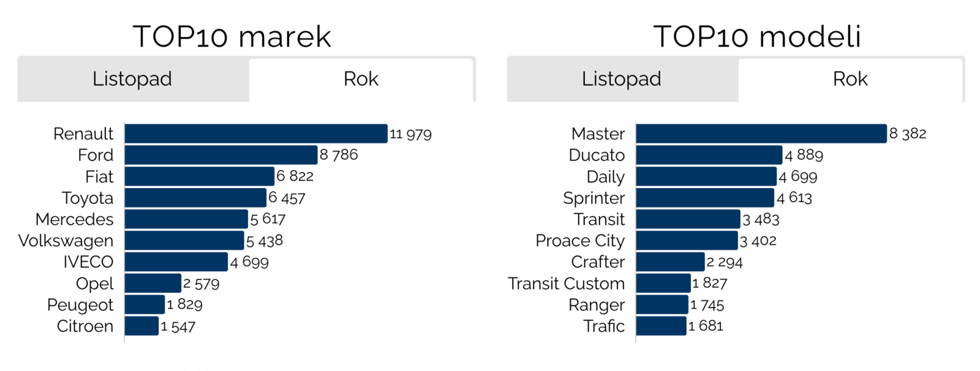The width and height of the screenshot is (980, 371).
Task: Click the Volkswagen bar showing 5 438
Action: 184,241
